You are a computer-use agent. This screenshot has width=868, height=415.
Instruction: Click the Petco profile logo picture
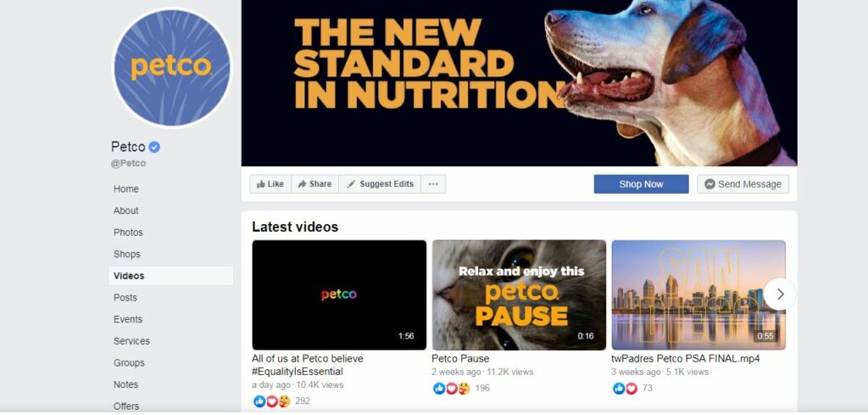pyautogui.click(x=171, y=68)
